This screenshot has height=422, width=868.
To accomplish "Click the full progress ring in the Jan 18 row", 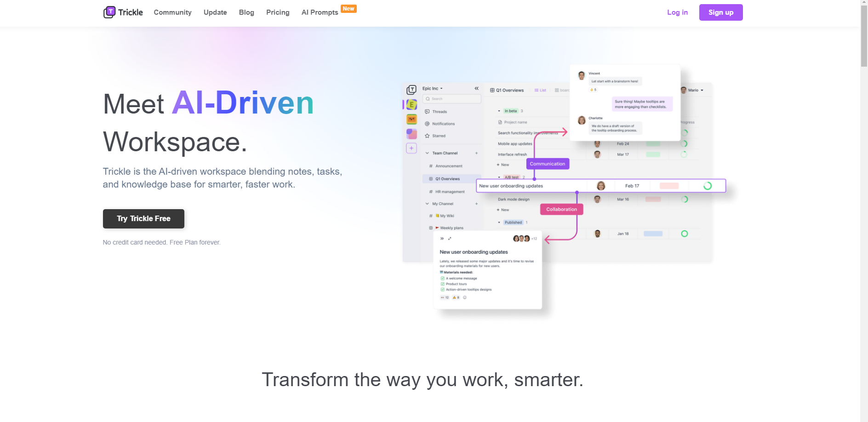I will click(x=685, y=234).
